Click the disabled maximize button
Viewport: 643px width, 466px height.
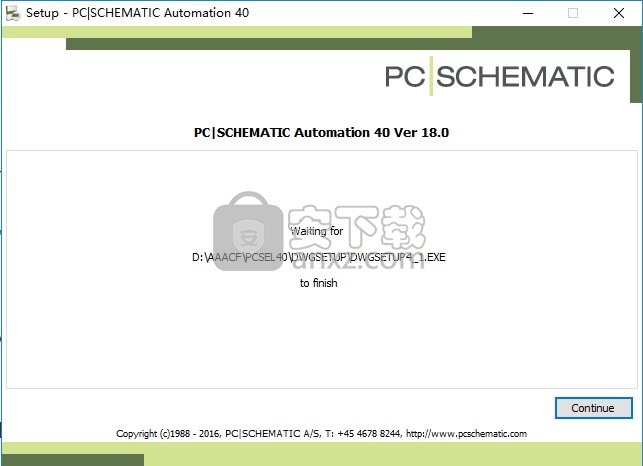click(573, 13)
